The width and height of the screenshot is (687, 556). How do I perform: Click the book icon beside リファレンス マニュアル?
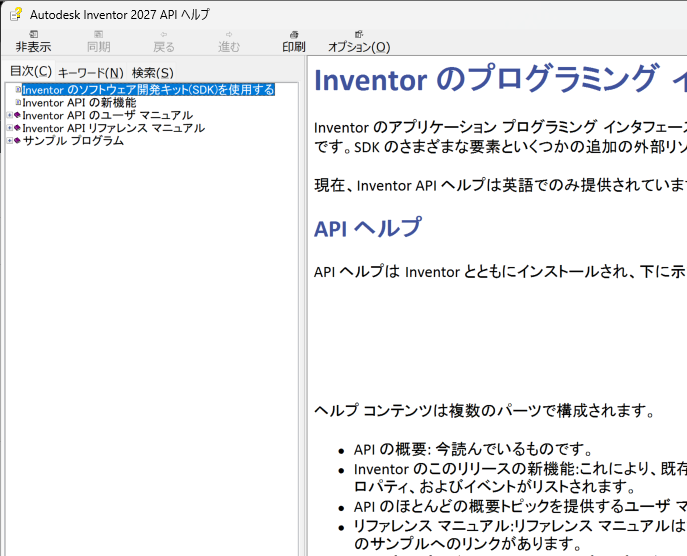point(18,128)
